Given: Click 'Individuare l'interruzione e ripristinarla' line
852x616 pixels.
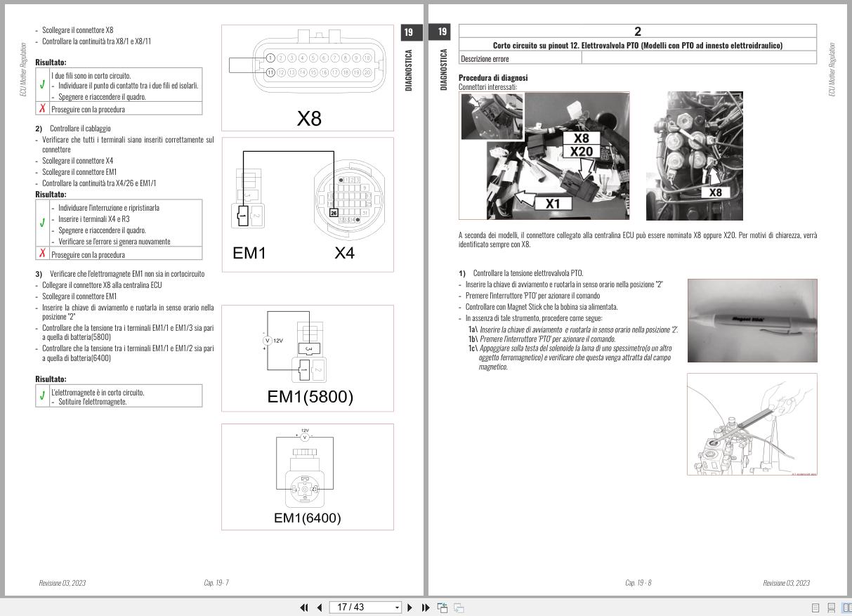Looking at the screenshot, I should pos(109,207).
